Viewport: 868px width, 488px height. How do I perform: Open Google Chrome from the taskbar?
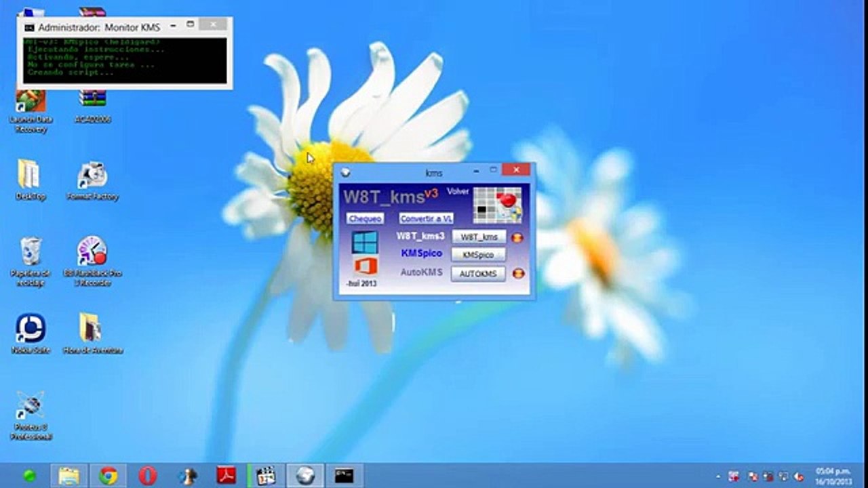point(108,476)
